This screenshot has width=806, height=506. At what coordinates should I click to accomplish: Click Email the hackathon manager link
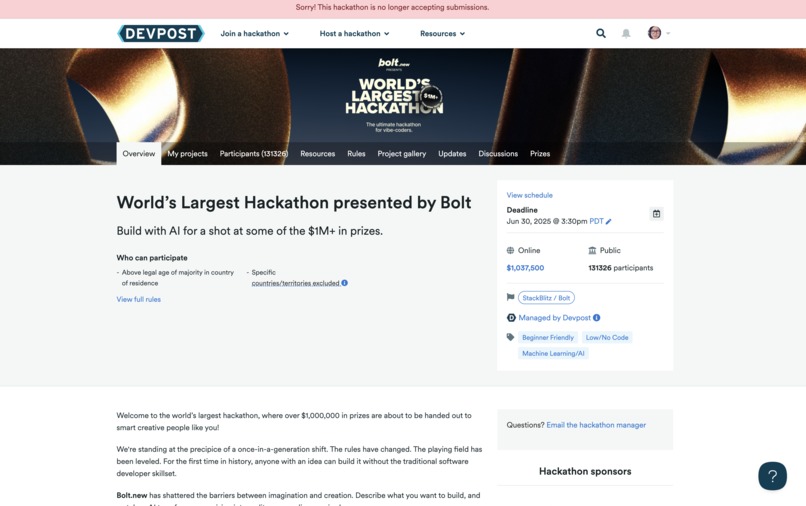596,425
